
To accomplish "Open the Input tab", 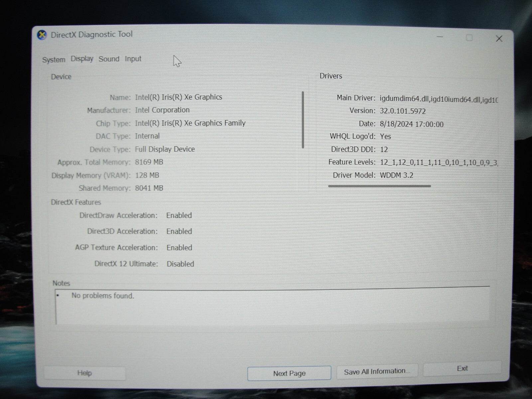I will 133,59.
